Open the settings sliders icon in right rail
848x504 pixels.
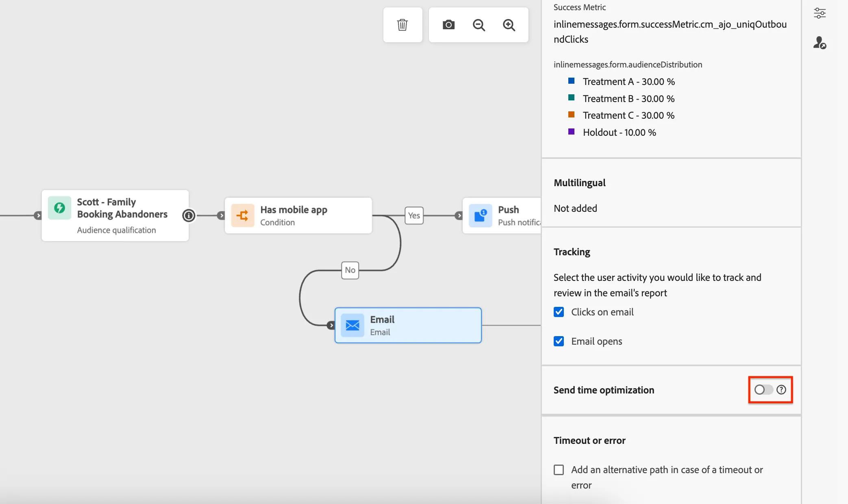click(x=820, y=13)
